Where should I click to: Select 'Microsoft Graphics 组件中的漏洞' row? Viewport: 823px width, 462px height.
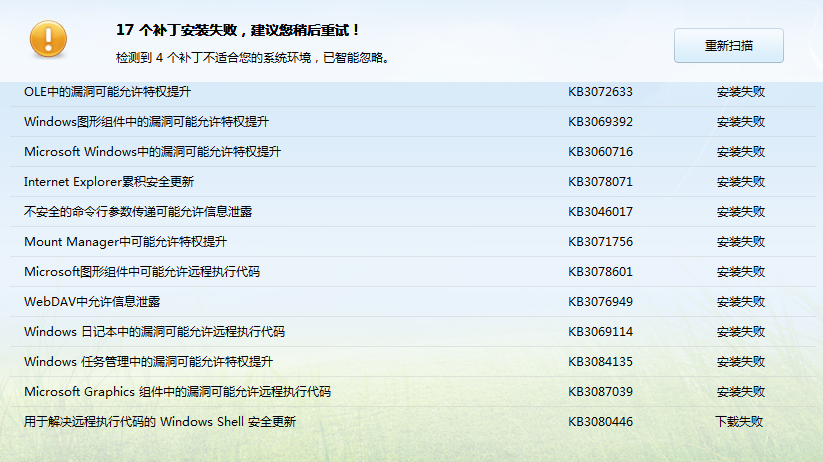(413, 391)
